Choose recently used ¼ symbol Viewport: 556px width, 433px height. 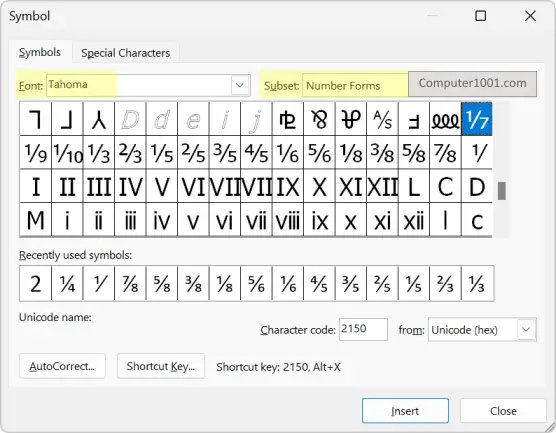pyautogui.click(x=67, y=283)
